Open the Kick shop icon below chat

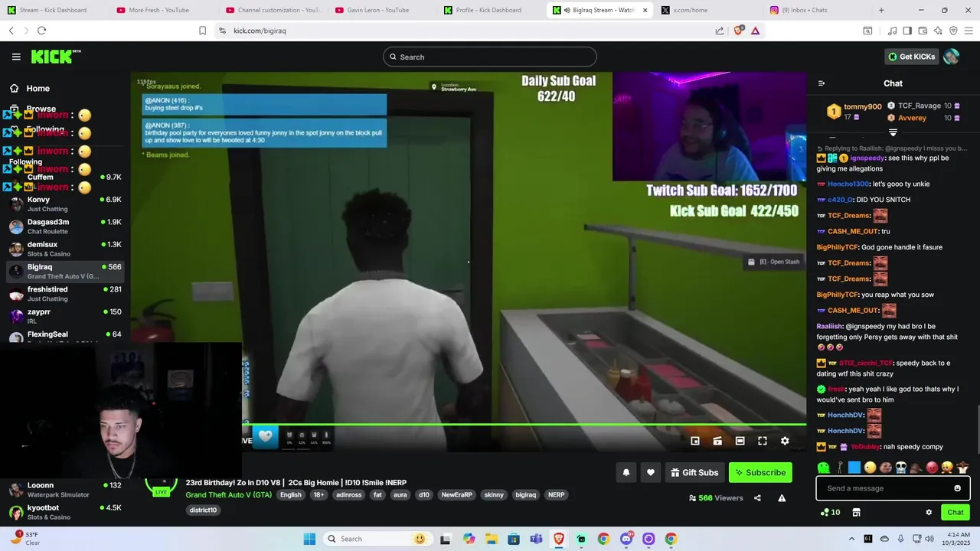pyautogui.click(x=857, y=513)
